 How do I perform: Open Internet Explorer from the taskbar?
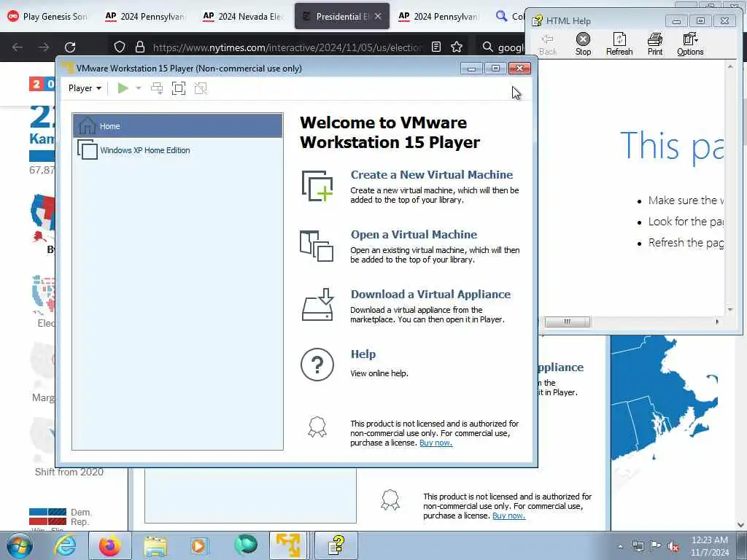pyautogui.click(x=64, y=545)
